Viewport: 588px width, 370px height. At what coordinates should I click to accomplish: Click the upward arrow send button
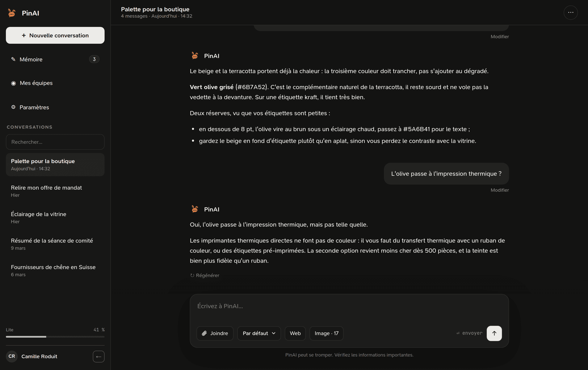click(x=494, y=333)
